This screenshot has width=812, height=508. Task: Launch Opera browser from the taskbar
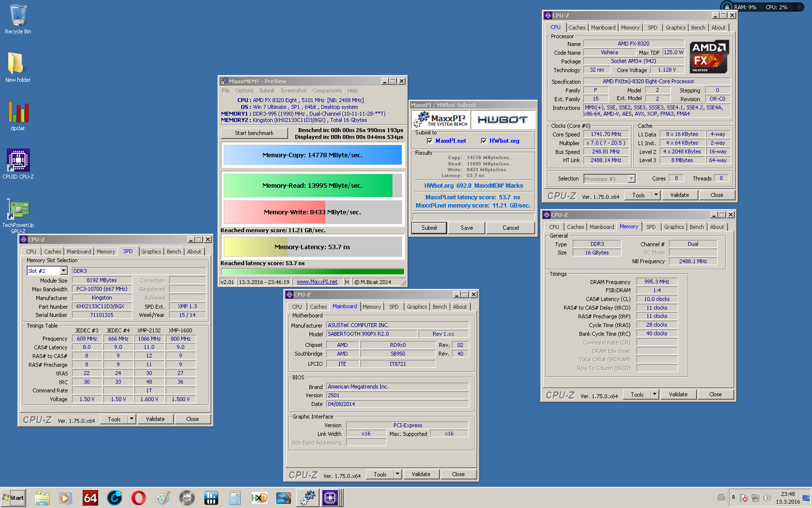(x=139, y=498)
